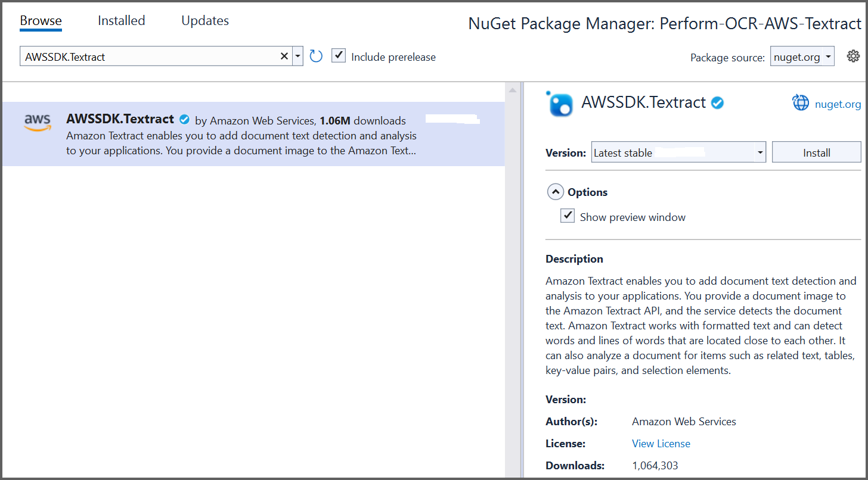
Task: Click the blue verified badge beside AWSSDK.Textract result
Action: point(184,119)
